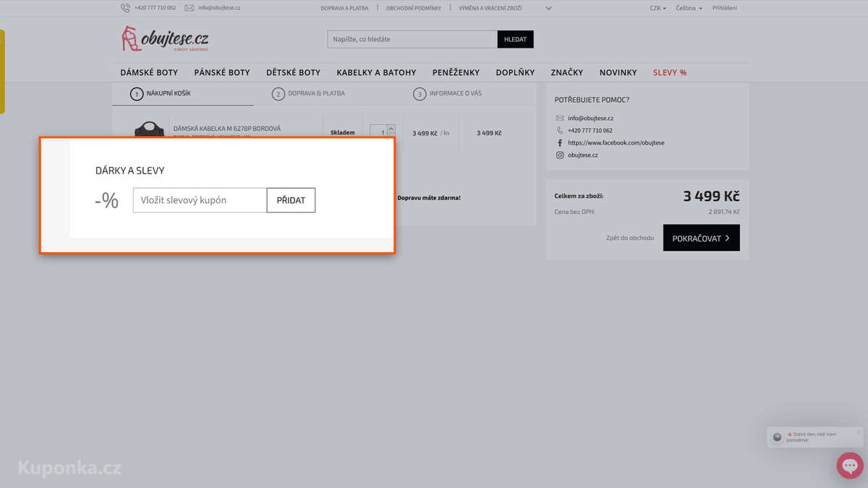Click the obujtese.cz high-heel logo
This screenshot has width=868, height=488.
[x=165, y=39]
